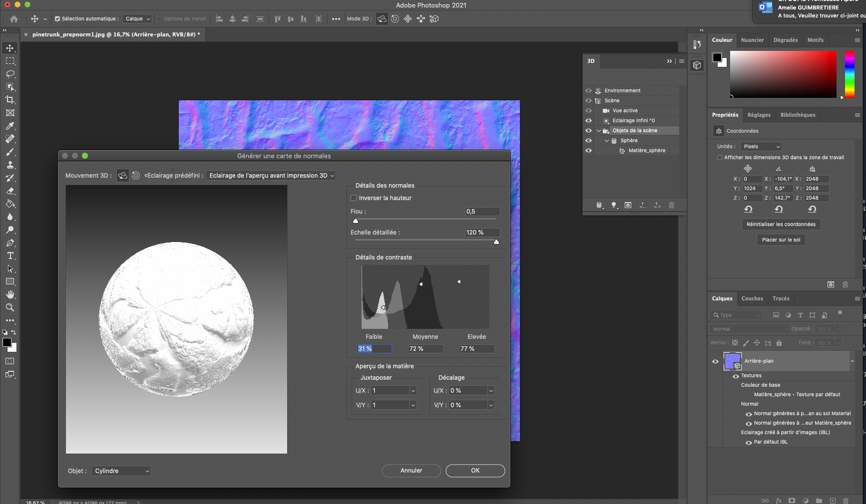Click the Placer sur le sol button
This screenshot has height=504, width=866.
781,240
